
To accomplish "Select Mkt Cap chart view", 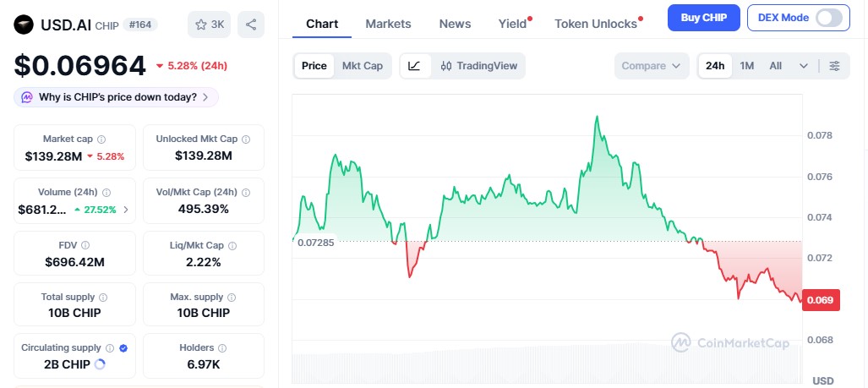I will click(362, 66).
